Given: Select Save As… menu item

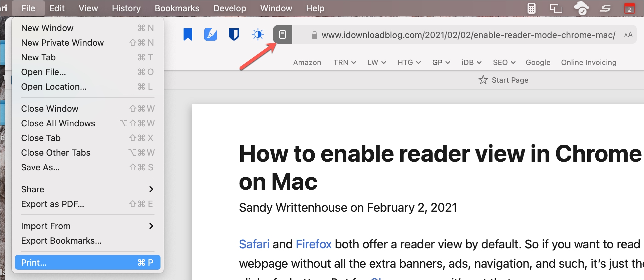Looking at the screenshot, I should pos(87,167).
